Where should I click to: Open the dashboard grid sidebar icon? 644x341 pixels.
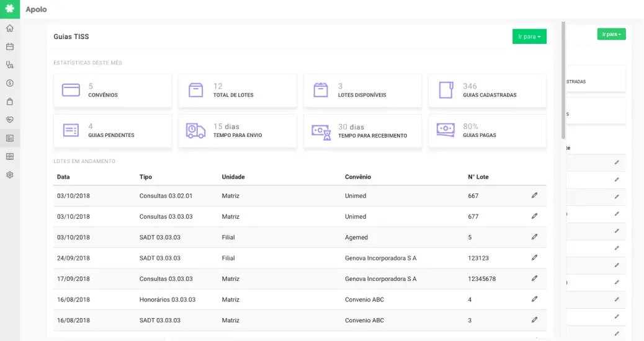10,156
